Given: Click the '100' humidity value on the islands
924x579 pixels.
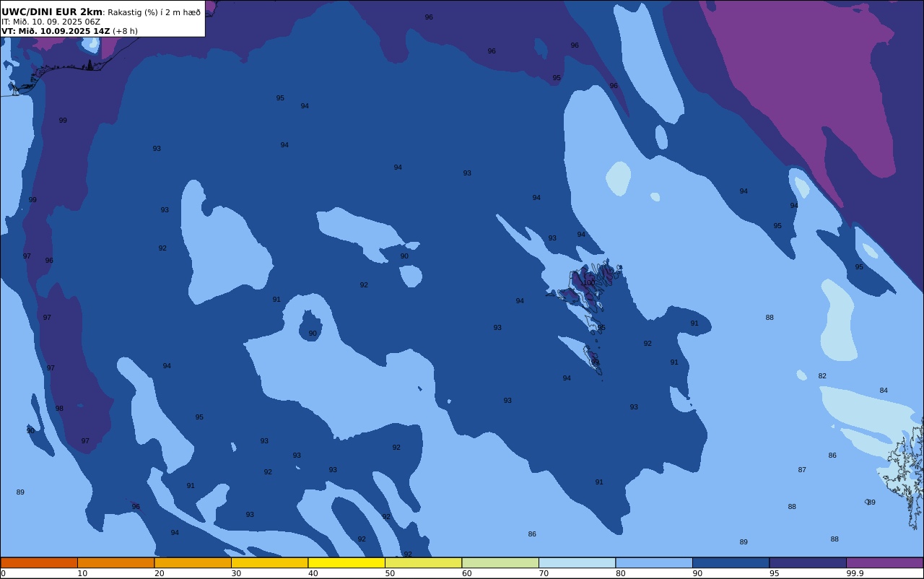Looking at the screenshot, I should tap(589, 282).
